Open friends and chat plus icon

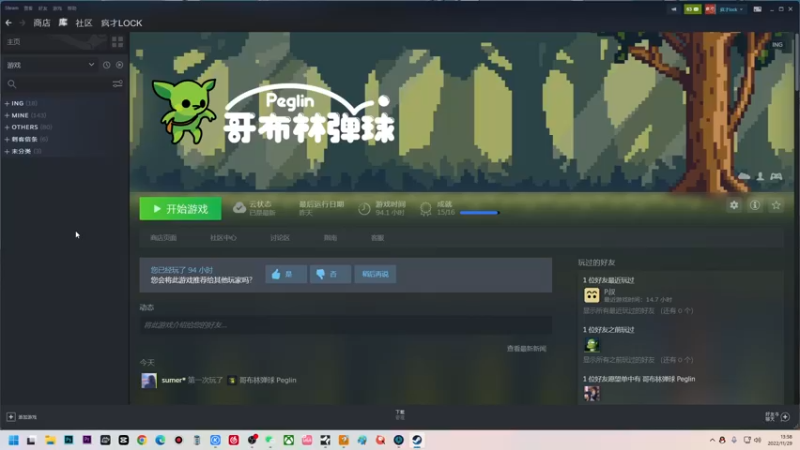coord(785,417)
